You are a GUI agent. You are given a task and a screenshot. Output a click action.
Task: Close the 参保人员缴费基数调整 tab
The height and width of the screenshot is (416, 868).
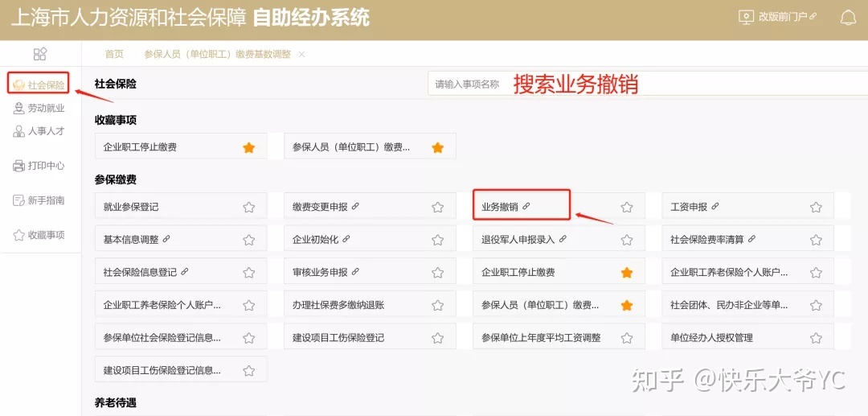point(301,54)
